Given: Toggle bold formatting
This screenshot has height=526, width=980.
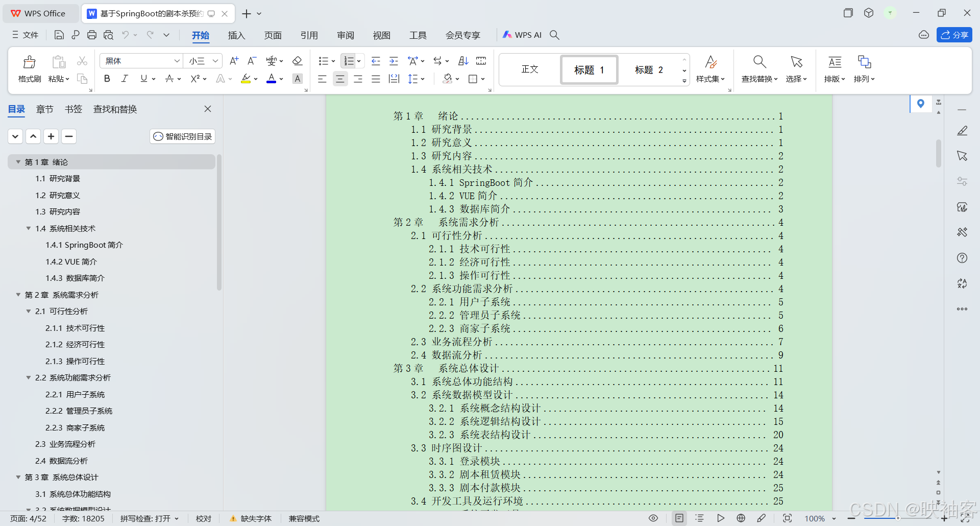Looking at the screenshot, I should point(107,79).
